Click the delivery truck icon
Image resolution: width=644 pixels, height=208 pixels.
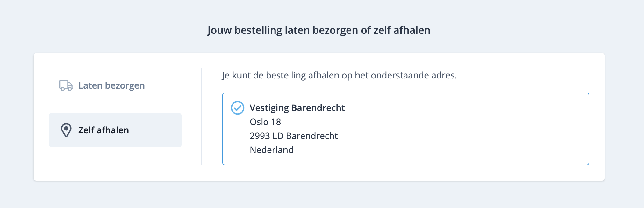coord(66,85)
